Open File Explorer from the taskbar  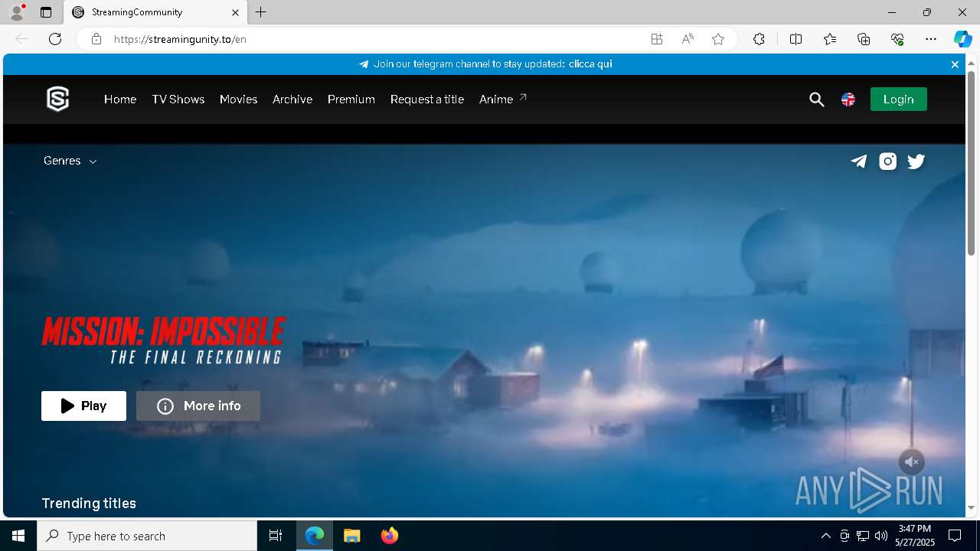[352, 536]
